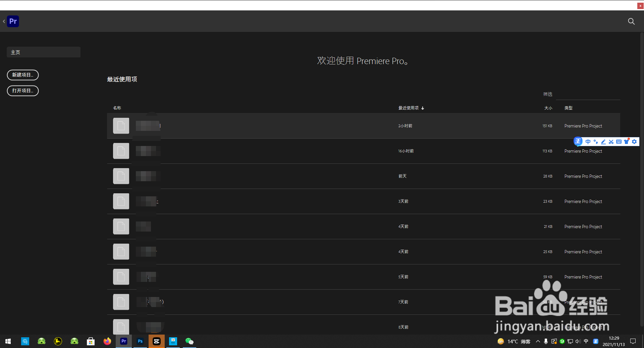Screen dimensions: 644x348
Task: Open the project used 前天
Action: point(364,176)
